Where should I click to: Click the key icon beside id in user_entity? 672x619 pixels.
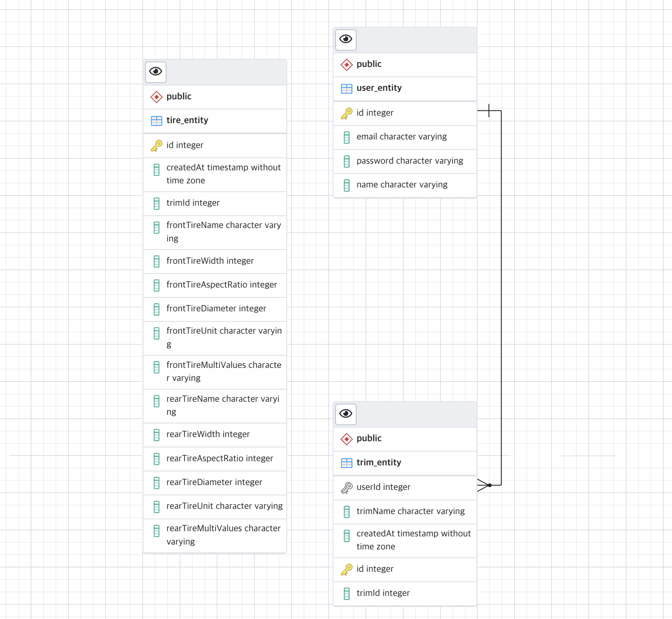[347, 113]
